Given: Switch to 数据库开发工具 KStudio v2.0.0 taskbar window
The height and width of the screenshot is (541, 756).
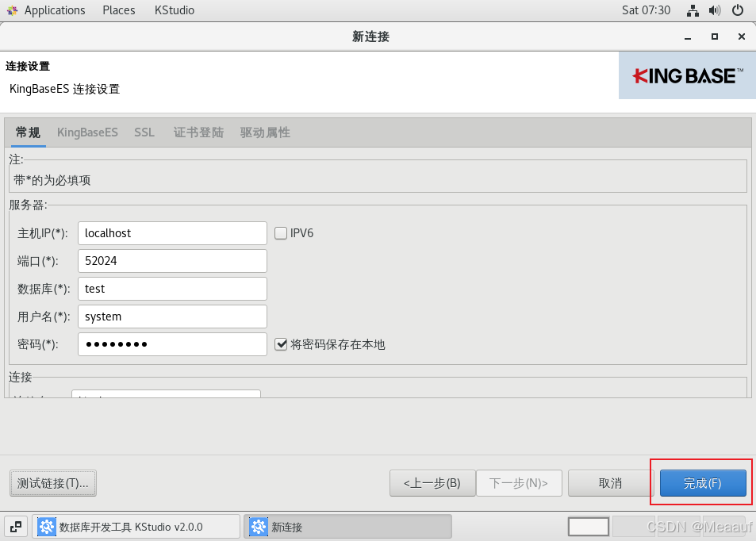Looking at the screenshot, I should click(136, 527).
